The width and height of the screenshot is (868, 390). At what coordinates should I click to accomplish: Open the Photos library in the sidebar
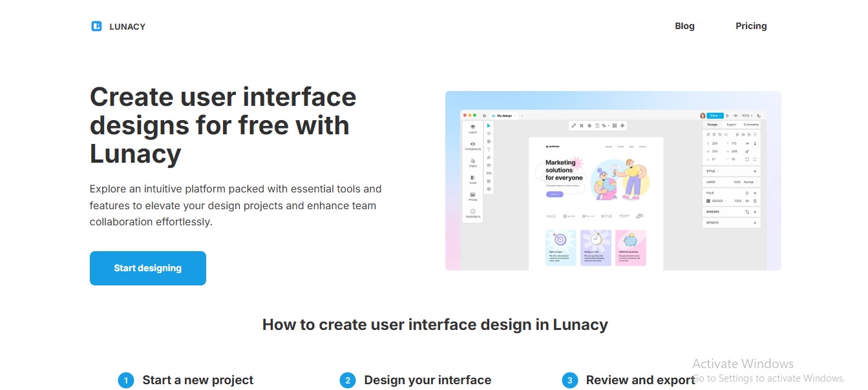(x=473, y=196)
